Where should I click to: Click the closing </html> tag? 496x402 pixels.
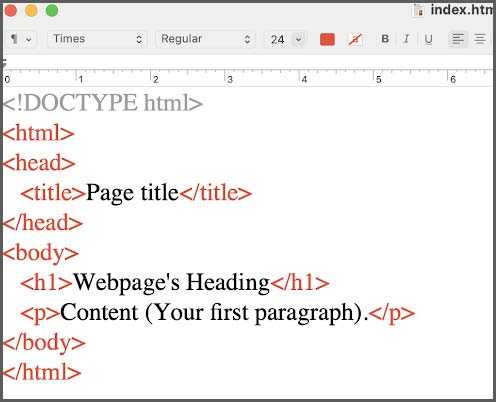[42, 372]
